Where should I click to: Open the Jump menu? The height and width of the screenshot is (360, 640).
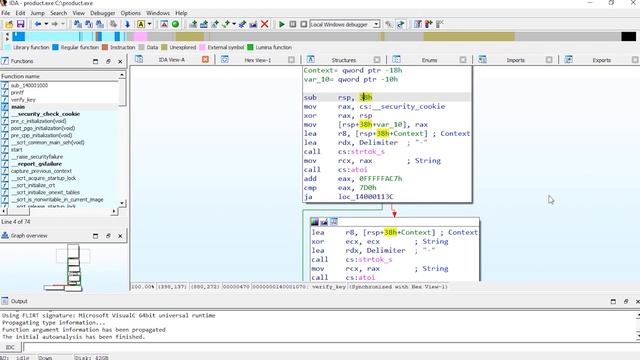pyautogui.click(x=38, y=13)
